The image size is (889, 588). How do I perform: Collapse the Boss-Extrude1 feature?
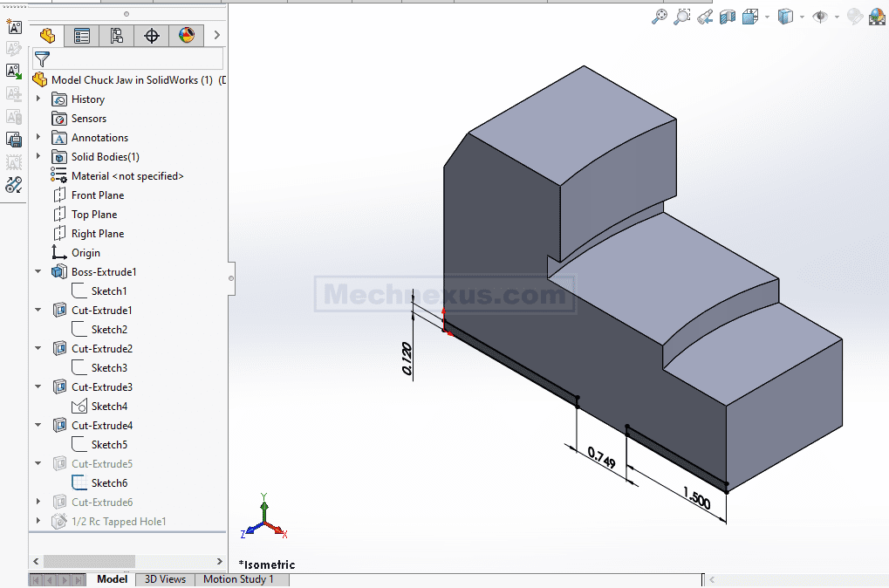tap(38, 271)
